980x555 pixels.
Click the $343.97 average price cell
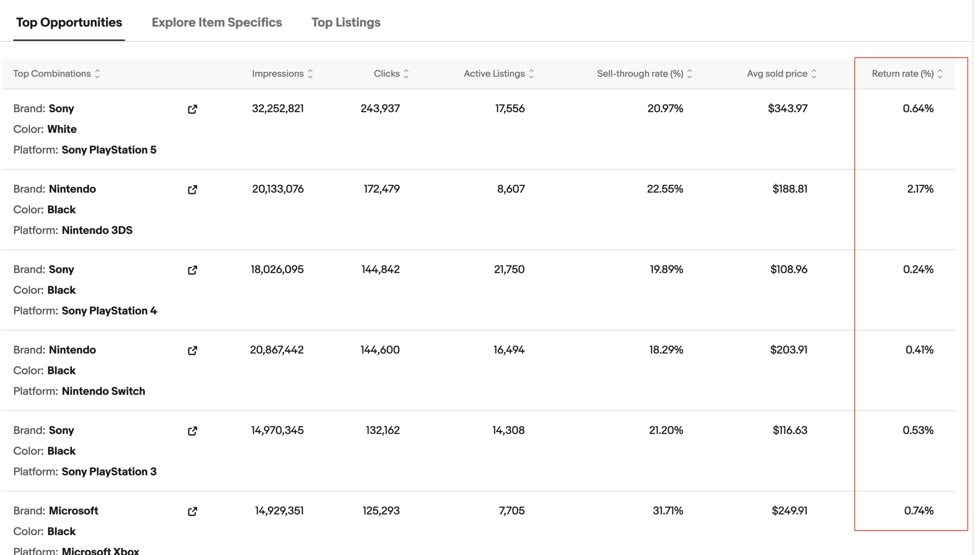tap(787, 109)
